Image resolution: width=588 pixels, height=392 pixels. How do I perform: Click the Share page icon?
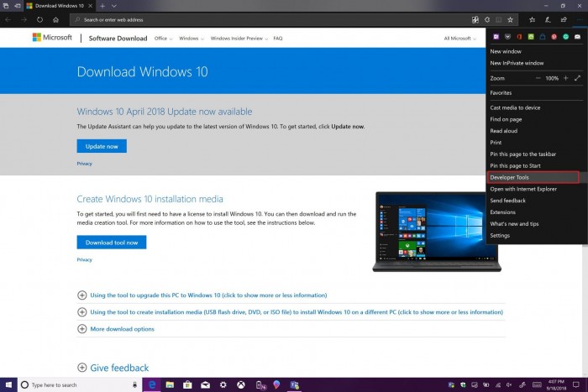[x=564, y=20]
